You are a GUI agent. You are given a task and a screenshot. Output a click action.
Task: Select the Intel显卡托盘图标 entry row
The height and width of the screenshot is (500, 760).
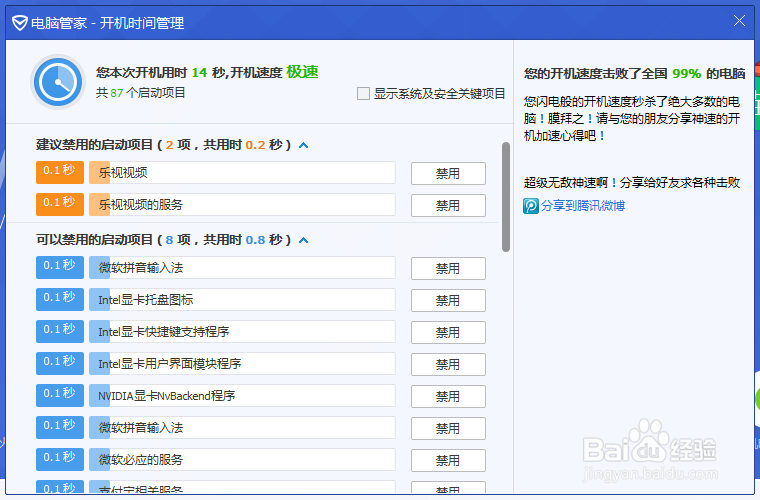click(x=242, y=299)
